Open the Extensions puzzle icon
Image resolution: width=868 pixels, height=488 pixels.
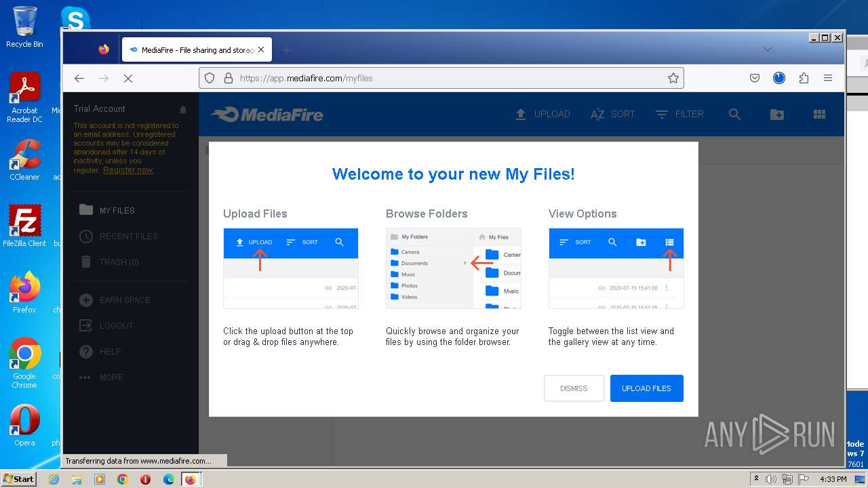(x=804, y=78)
